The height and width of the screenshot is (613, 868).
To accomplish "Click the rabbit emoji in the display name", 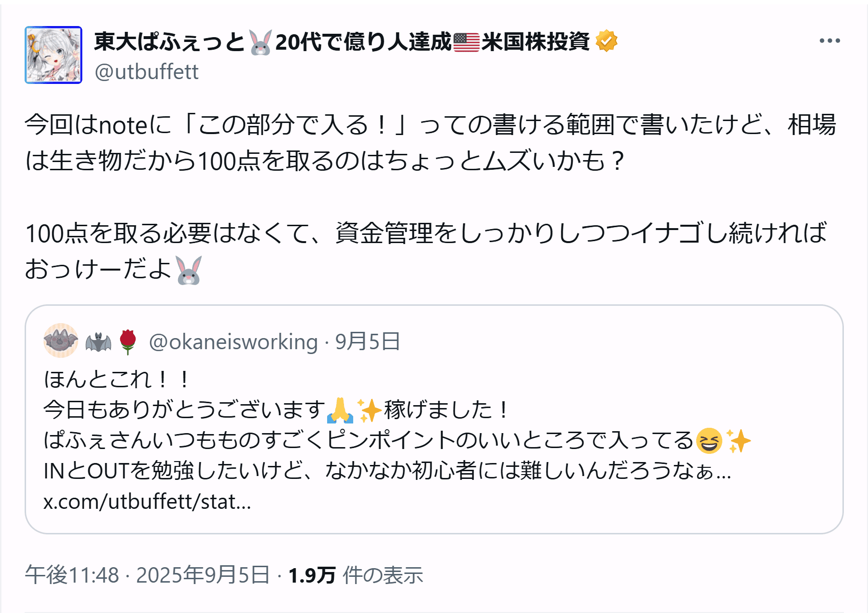I will [261, 41].
